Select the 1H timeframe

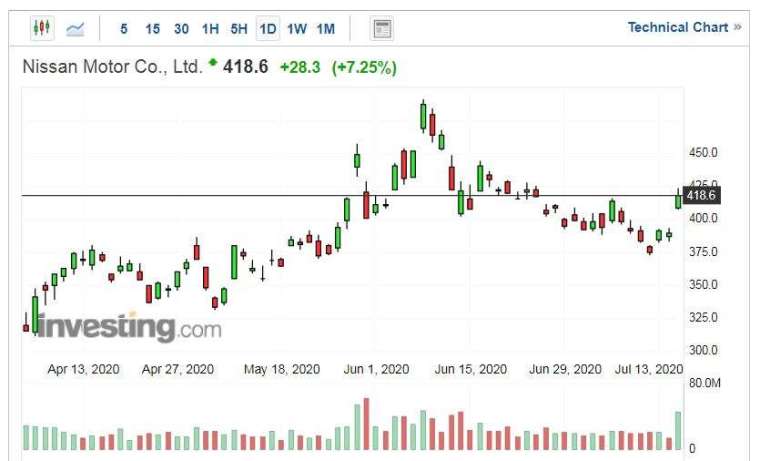coord(210,29)
